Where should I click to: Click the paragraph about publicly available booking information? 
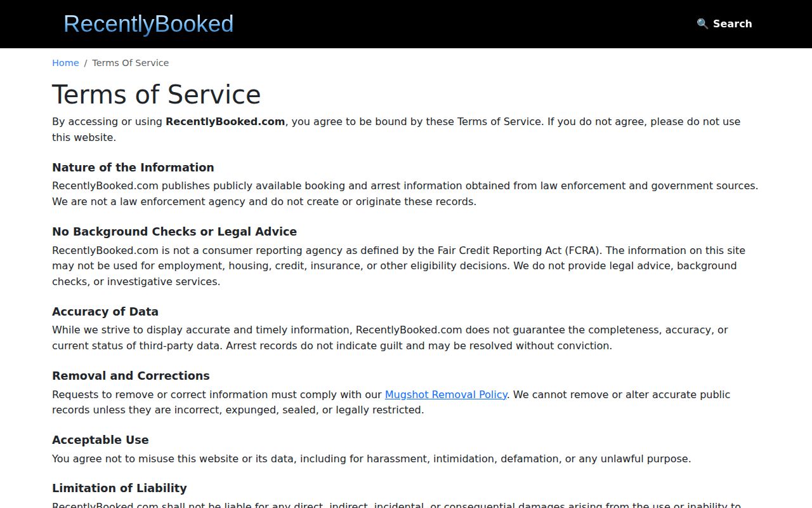tap(406, 194)
